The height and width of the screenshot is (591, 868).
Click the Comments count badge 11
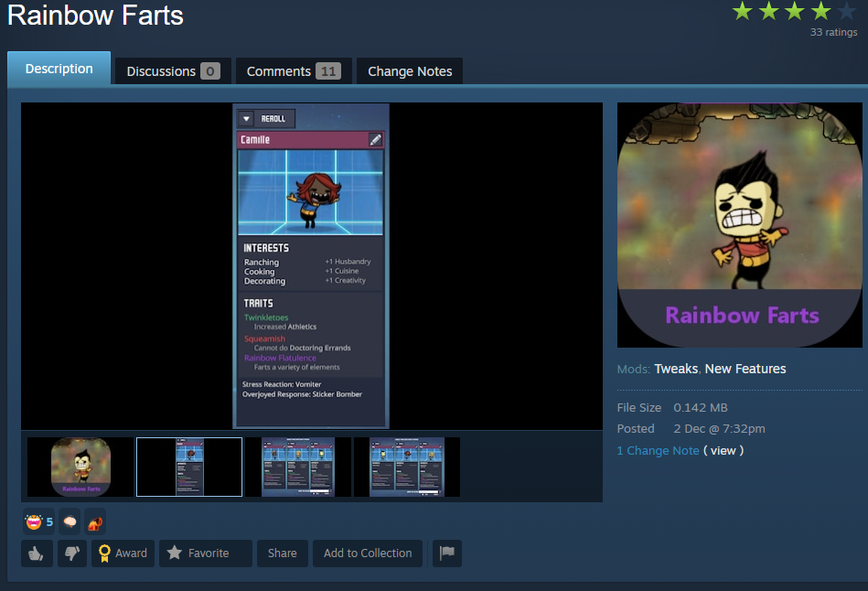(x=328, y=71)
